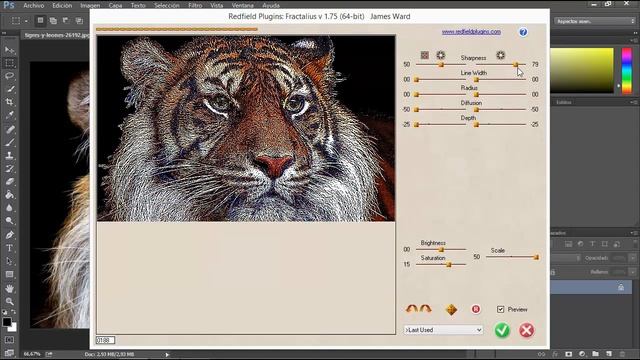
Task: Select the Paint Bucket tool
Action: tap(9, 195)
